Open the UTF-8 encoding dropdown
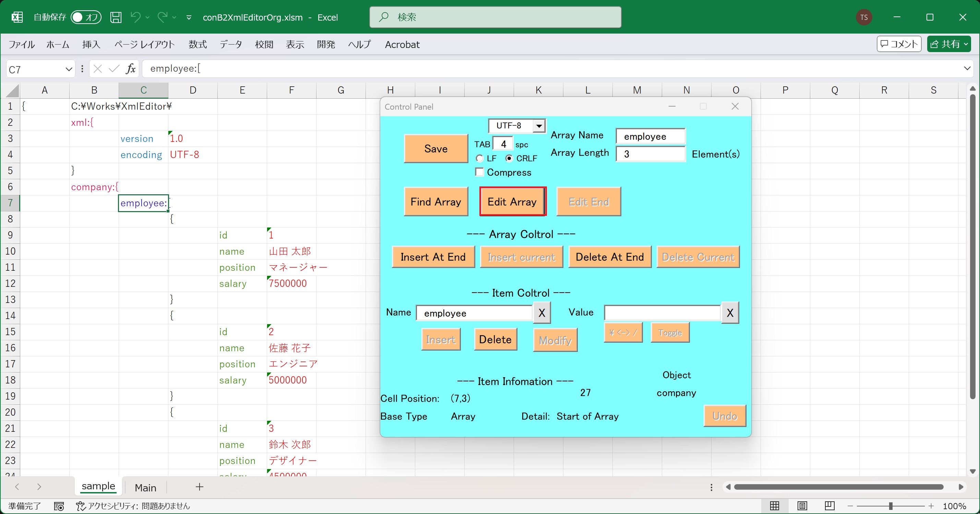 pos(539,126)
